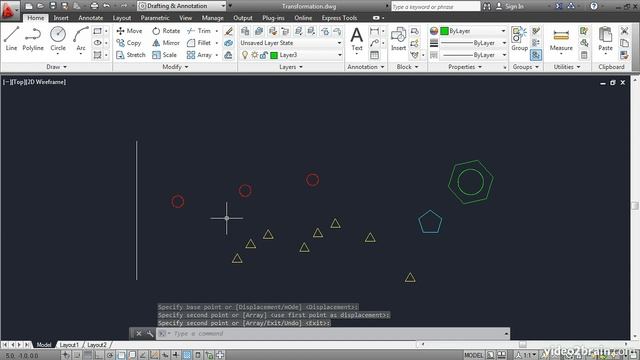
Task: Toggle the MODEL space status bar button
Action: [473, 355]
